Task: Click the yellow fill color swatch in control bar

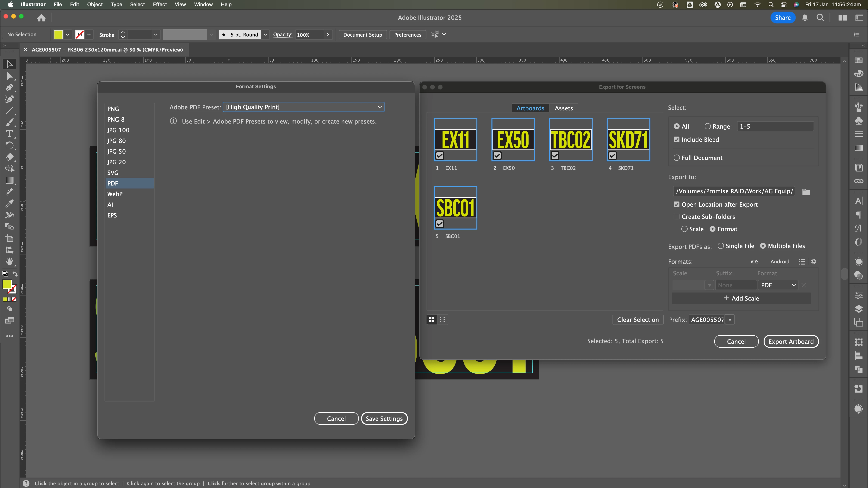Action: pos(58,34)
